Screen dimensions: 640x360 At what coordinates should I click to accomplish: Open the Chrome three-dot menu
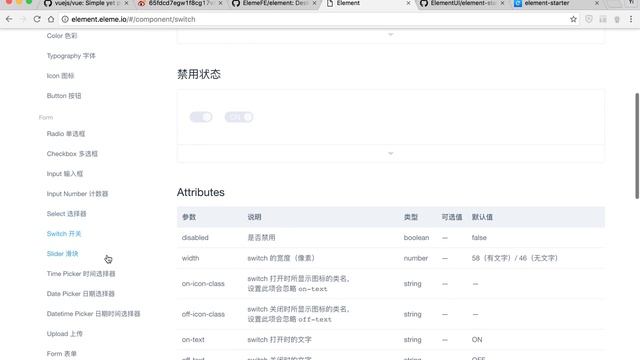(631, 19)
